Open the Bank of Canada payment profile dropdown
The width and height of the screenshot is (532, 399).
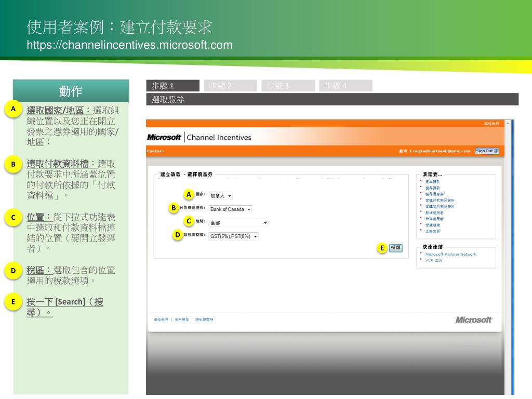pos(230,209)
